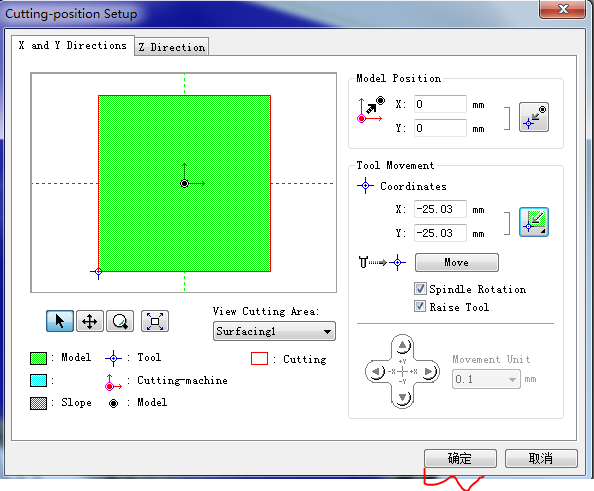Open the Movement Unit dropdown
594x491 pixels.
pos(486,379)
